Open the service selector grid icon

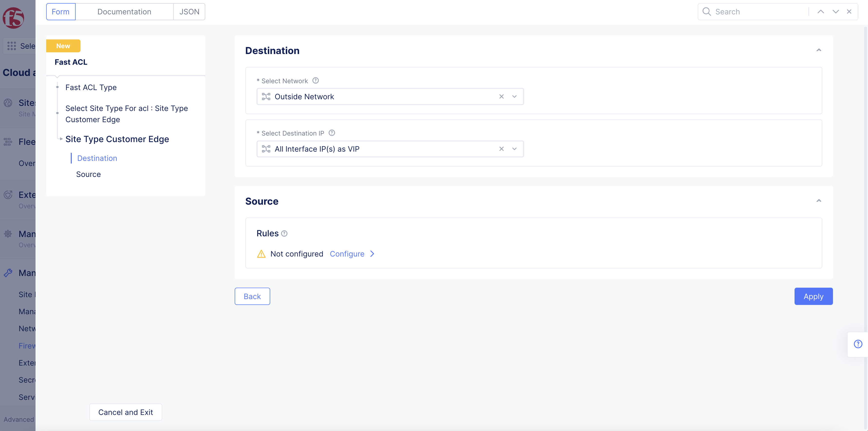tap(11, 46)
